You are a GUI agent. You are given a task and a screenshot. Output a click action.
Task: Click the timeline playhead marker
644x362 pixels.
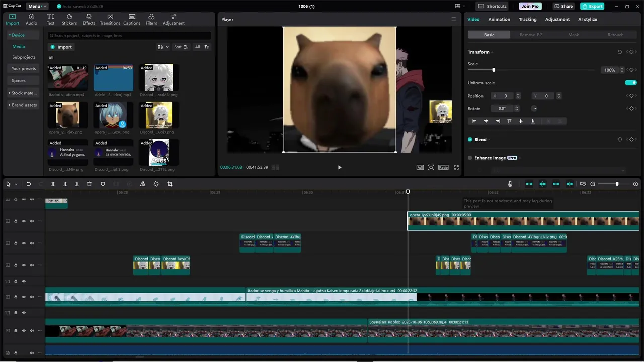pyautogui.click(x=408, y=192)
